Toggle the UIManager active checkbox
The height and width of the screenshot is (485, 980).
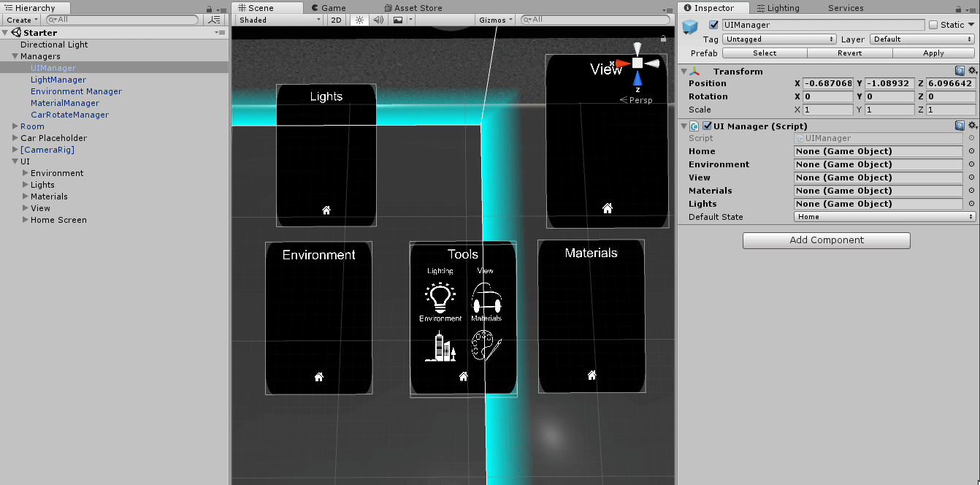pyautogui.click(x=713, y=25)
